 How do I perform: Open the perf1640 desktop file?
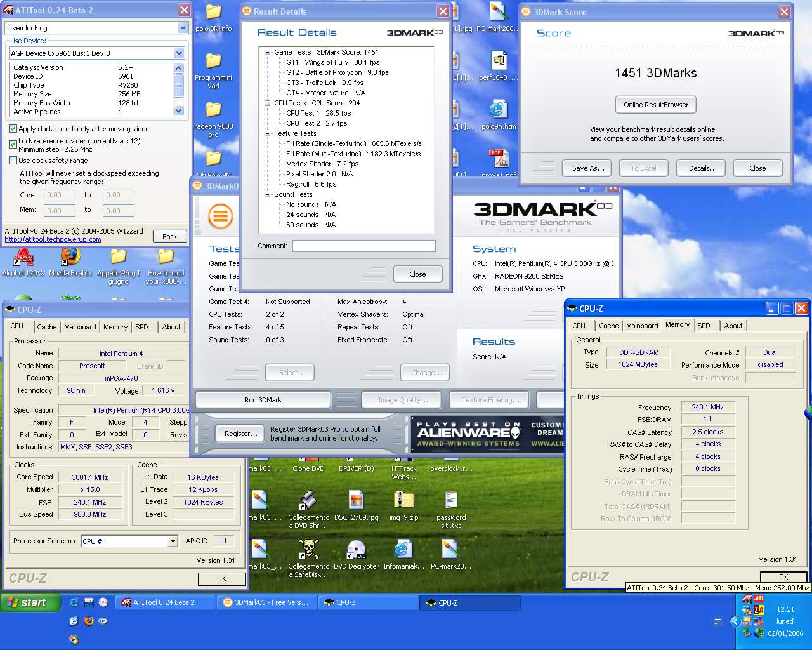coord(498,66)
